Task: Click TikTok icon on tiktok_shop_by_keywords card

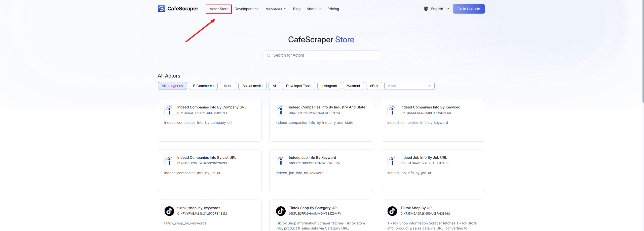Action: point(169,211)
